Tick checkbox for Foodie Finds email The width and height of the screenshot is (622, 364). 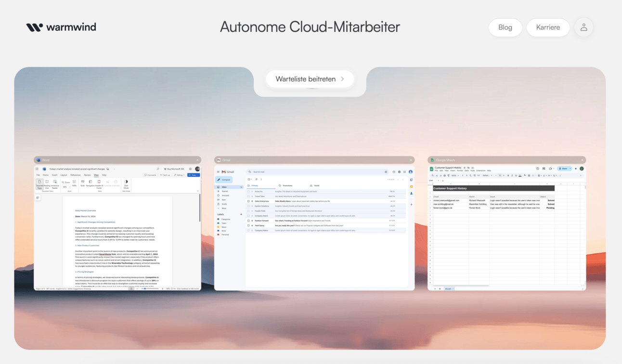pos(248,211)
